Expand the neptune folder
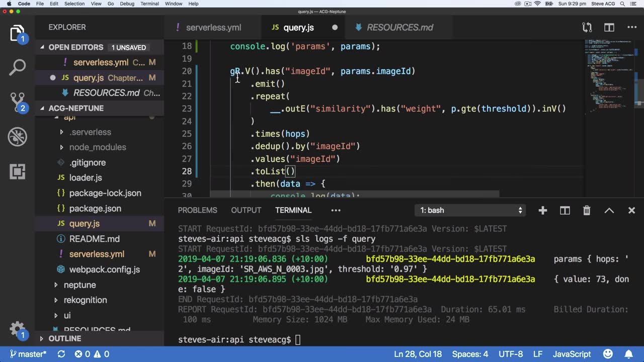 click(x=79, y=285)
